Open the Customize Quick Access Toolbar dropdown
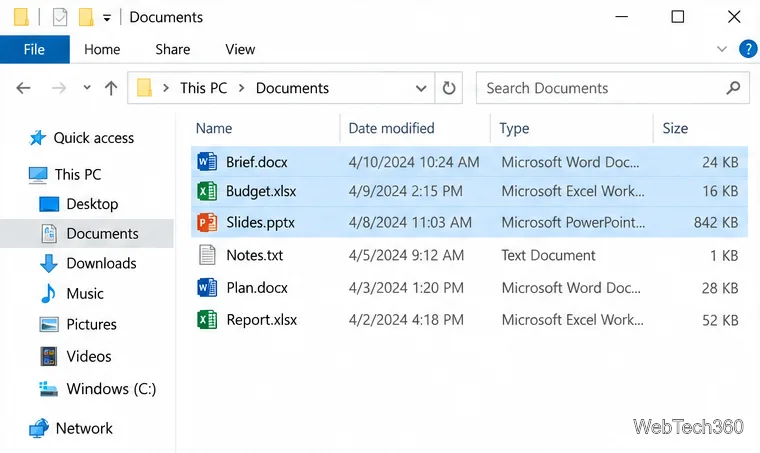The image size is (760, 453). [x=107, y=18]
